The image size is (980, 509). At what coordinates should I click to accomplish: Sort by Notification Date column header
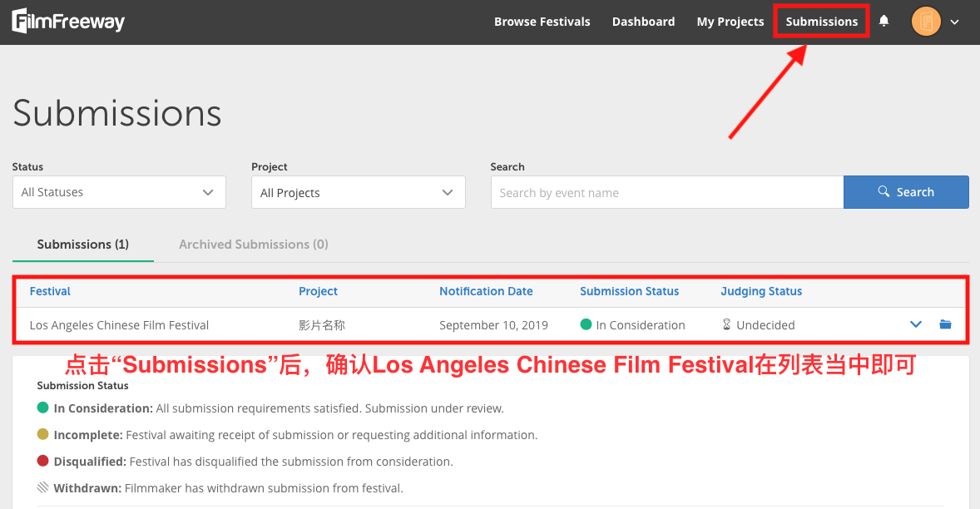click(486, 291)
